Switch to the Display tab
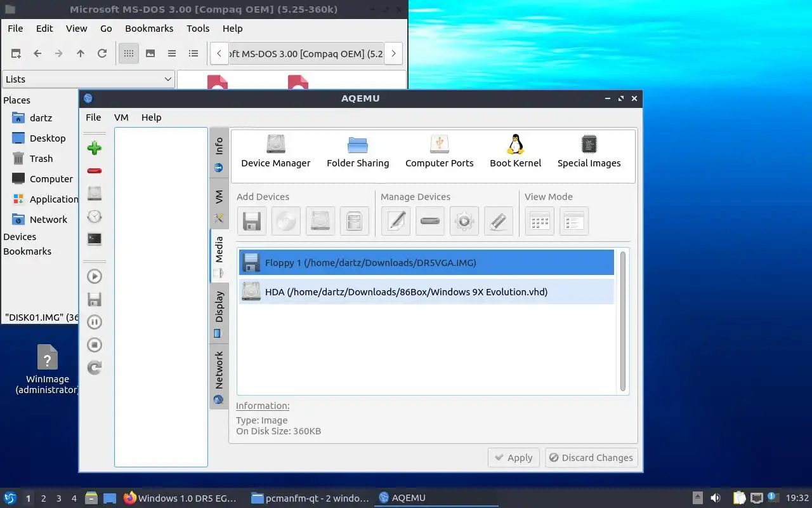812x508 pixels. (219, 314)
